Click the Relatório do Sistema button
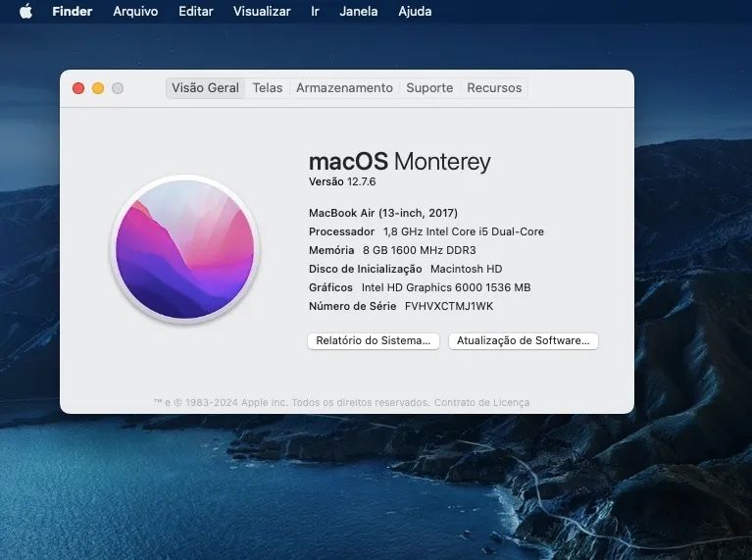 point(373,341)
